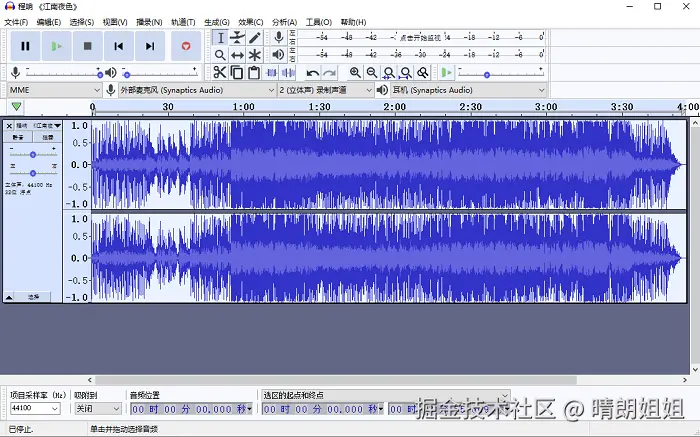The height and width of the screenshot is (437, 700).
Task: Open the 编辑(E) menu
Action: click(49, 22)
